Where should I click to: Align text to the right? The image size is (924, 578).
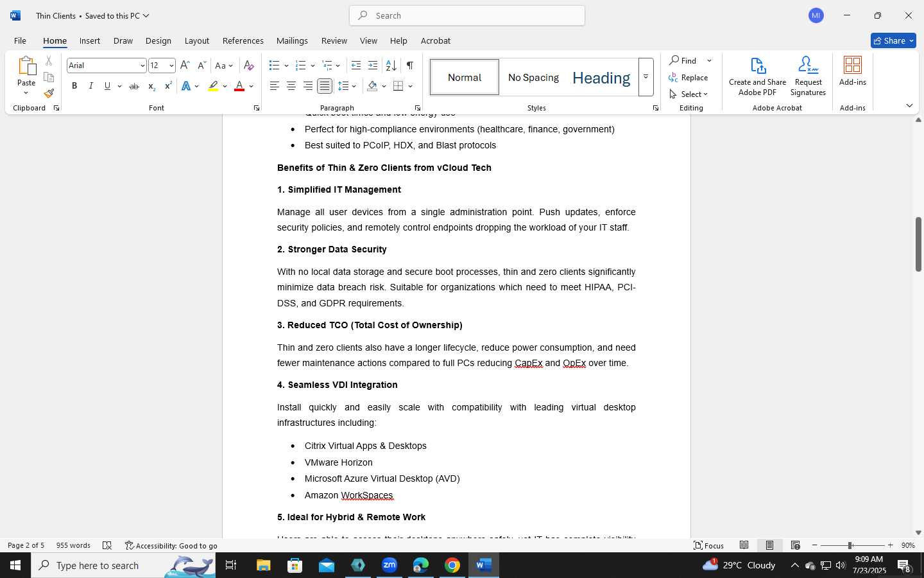[308, 86]
